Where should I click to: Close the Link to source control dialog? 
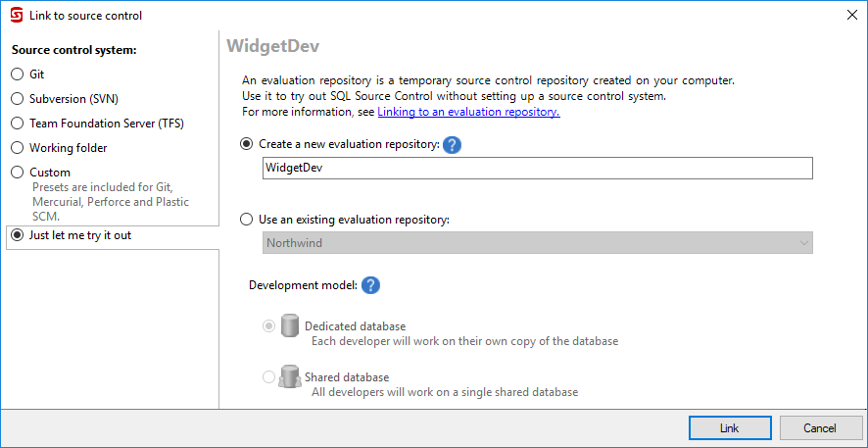(850, 15)
